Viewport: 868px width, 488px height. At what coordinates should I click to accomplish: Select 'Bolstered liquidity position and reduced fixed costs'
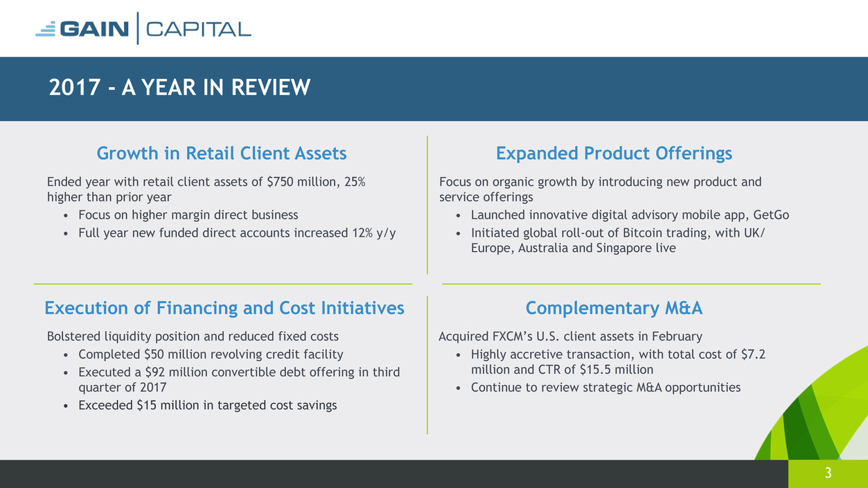click(x=193, y=336)
